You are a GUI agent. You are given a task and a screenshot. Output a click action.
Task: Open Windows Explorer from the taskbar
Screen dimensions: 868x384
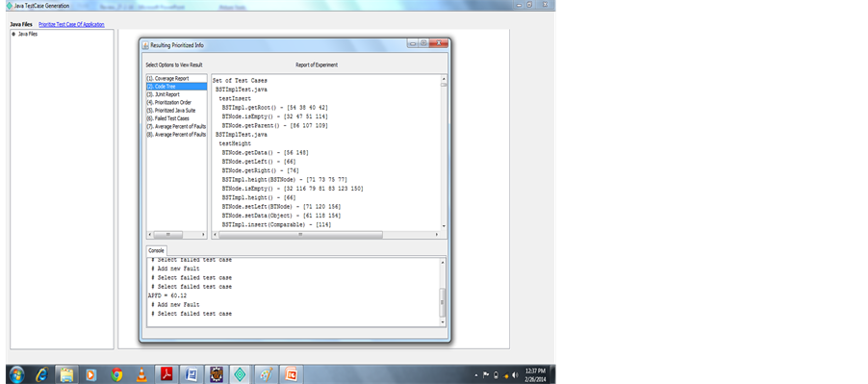[x=67, y=374]
